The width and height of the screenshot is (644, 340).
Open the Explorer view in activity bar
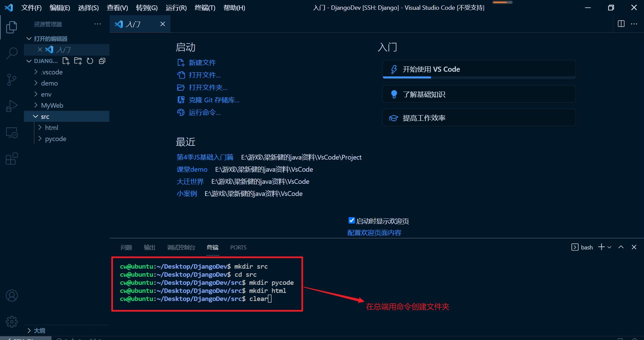[11, 27]
